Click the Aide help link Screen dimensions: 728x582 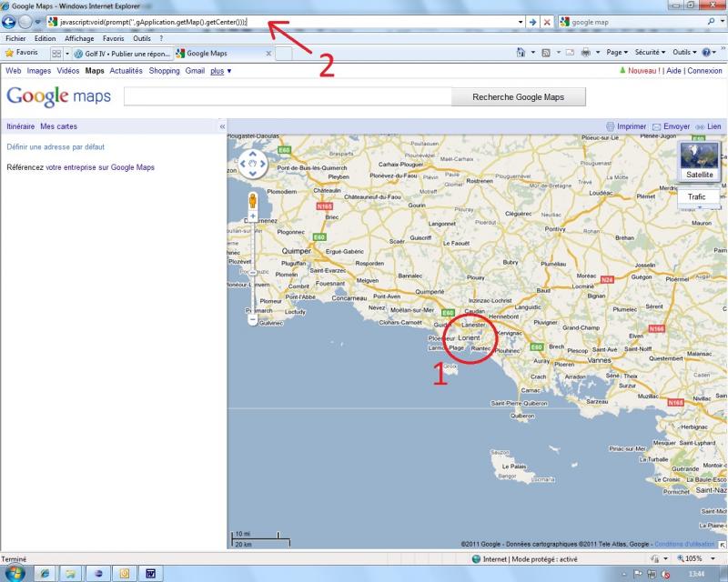click(x=673, y=71)
